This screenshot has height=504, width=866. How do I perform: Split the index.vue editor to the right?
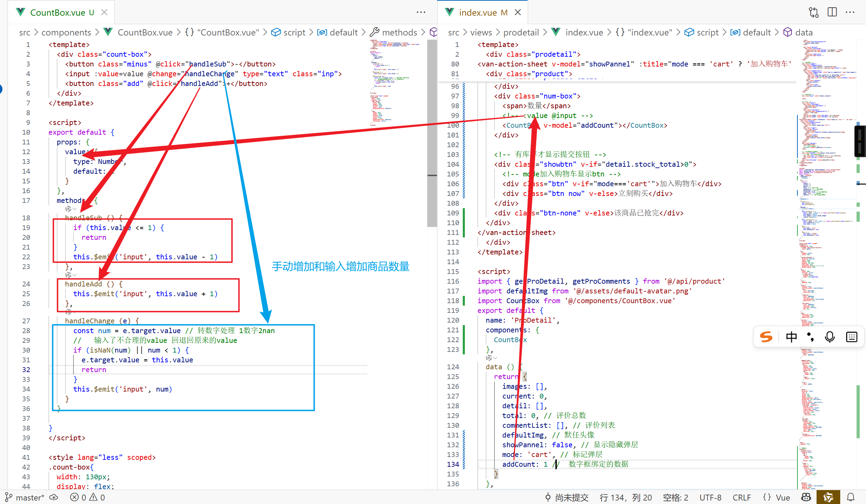pyautogui.click(x=832, y=13)
